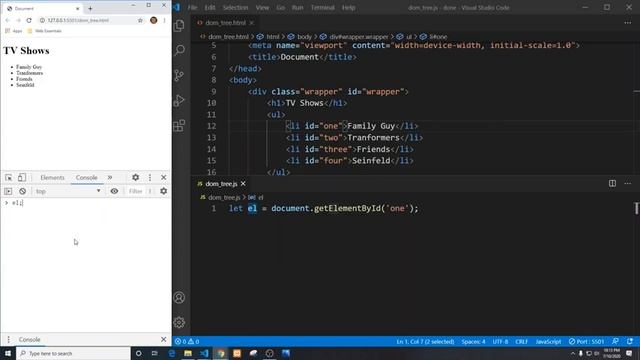Change language mode via JavaScript status item
This screenshot has width=640, height=360.
click(548, 342)
